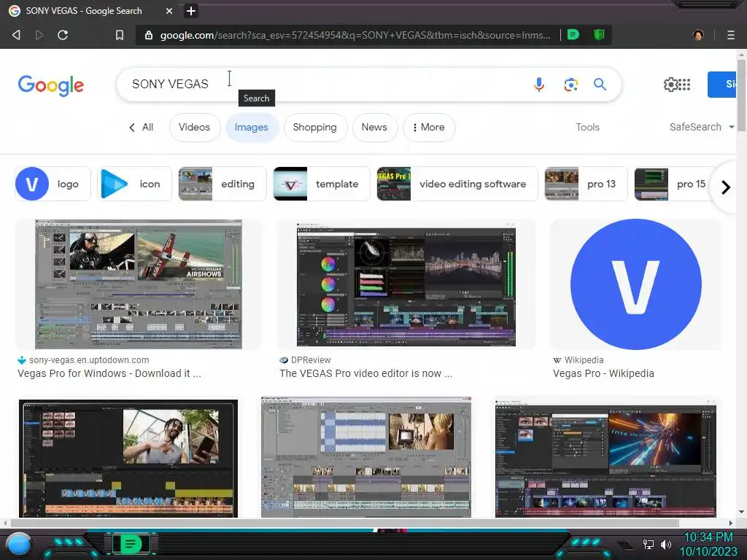The image size is (747, 560).
Task: Click the DPReview favicon icon
Action: [x=284, y=360]
